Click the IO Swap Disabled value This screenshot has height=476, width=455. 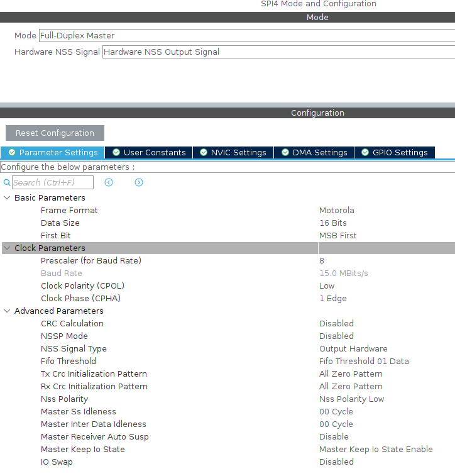point(336,462)
